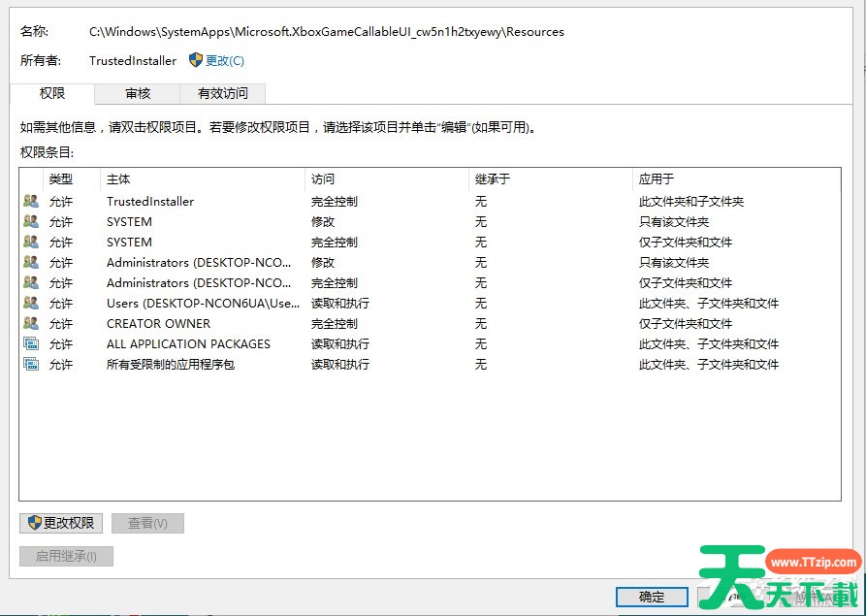Sort entries by the 主体 column header
This screenshot has height=616, width=866.
(x=202, y=179)
